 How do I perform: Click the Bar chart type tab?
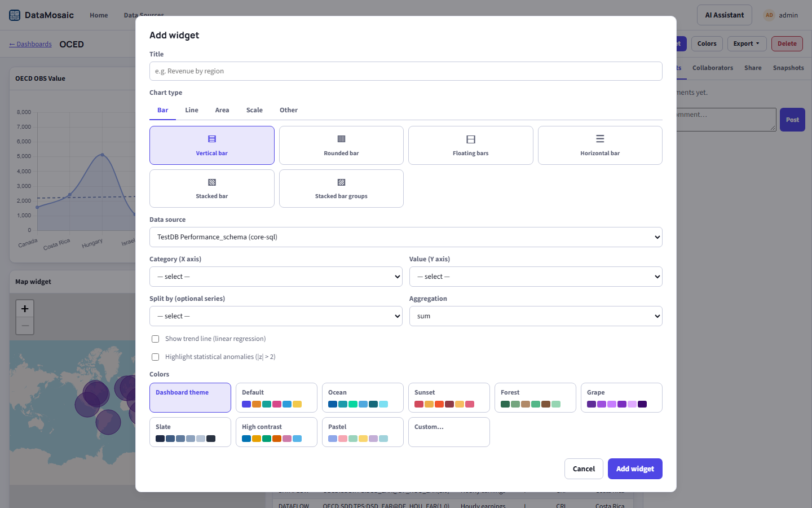pyautogui.click(x=163, y=110)
